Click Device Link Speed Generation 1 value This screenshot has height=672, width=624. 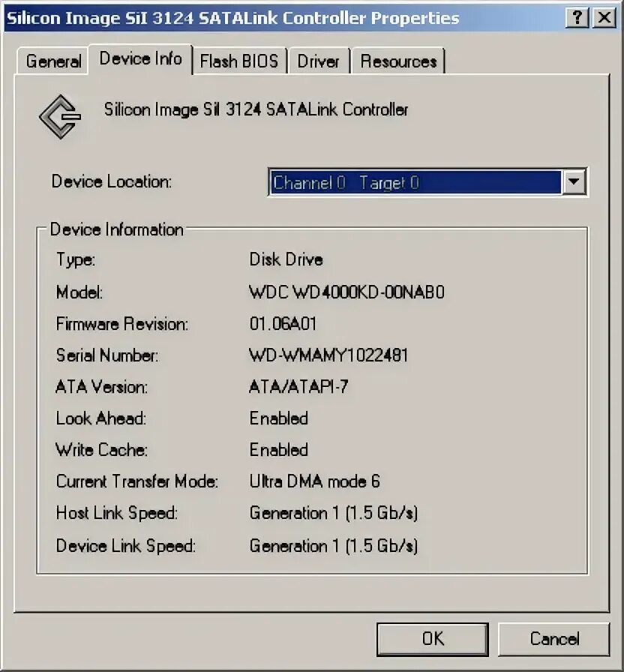[334, 546]
